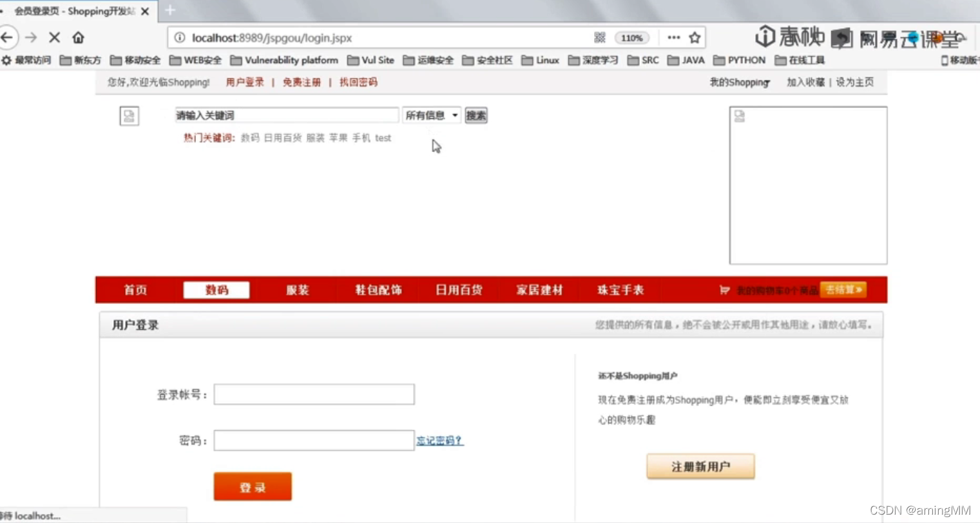Open the Vul Site bookmark folder
The height and width of the screenshot is (523, 980).
point(370,60)
